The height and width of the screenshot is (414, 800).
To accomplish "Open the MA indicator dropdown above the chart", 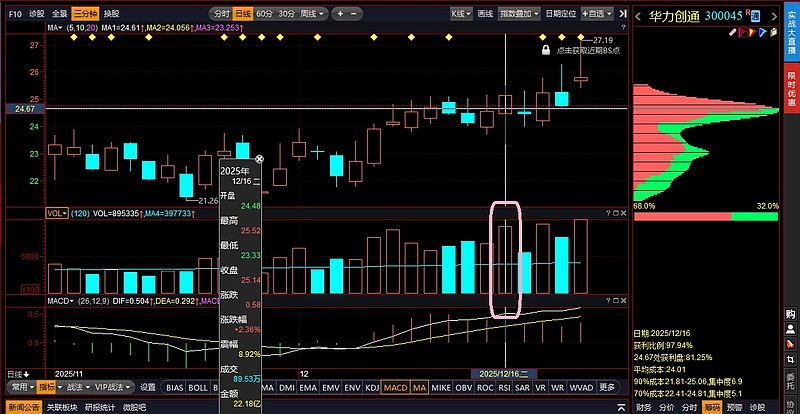I will 55,27.
